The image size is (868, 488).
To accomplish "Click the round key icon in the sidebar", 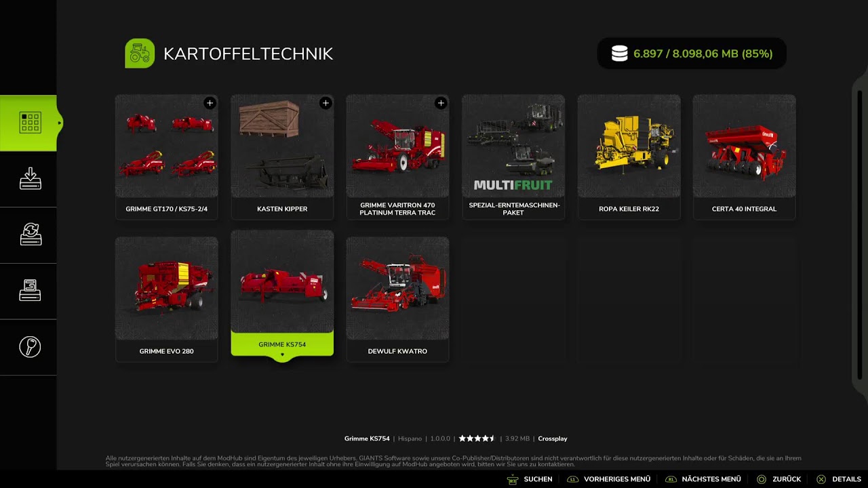I will pos(30,347).
